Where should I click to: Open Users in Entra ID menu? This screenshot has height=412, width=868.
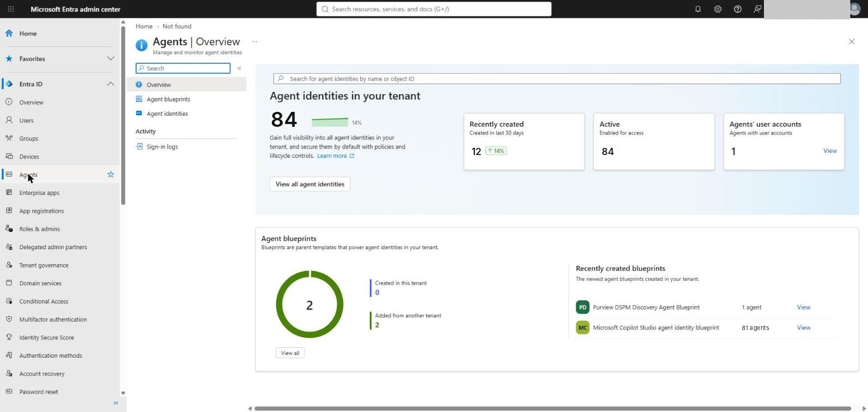[x=26, y=120]
